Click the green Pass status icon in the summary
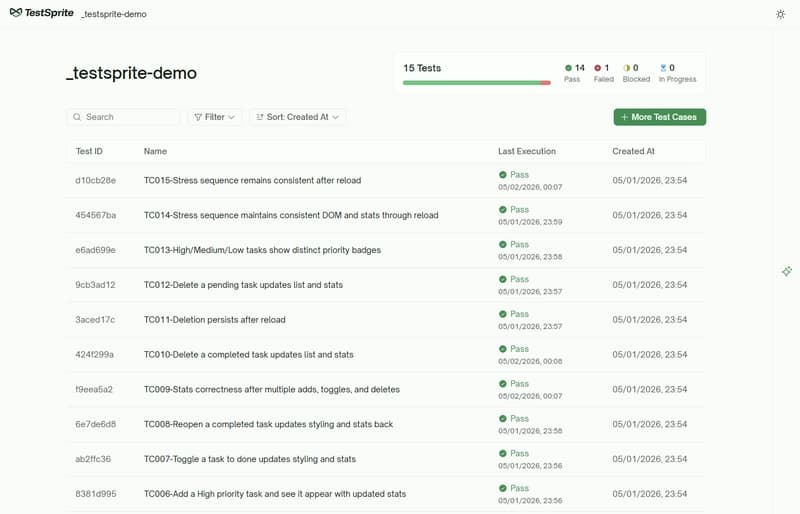 (x=568, y=68)
